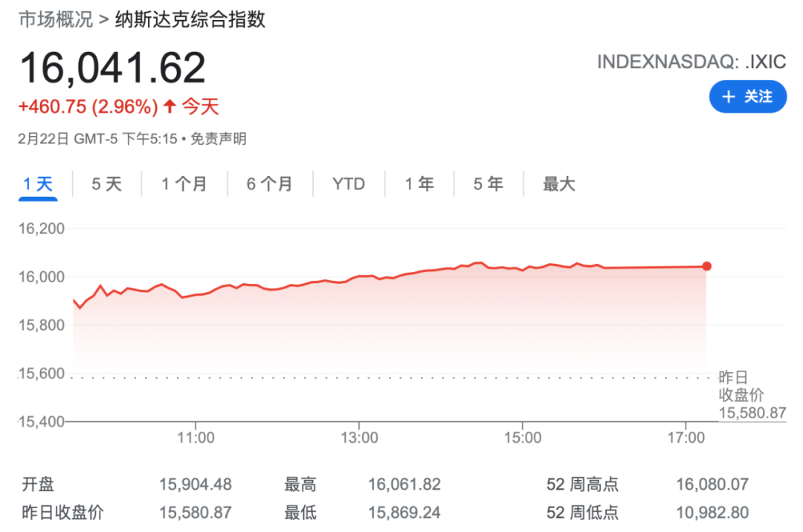803x532 pixels.
Task: Select the 最大 range tab
Action: tap(558, 184)
